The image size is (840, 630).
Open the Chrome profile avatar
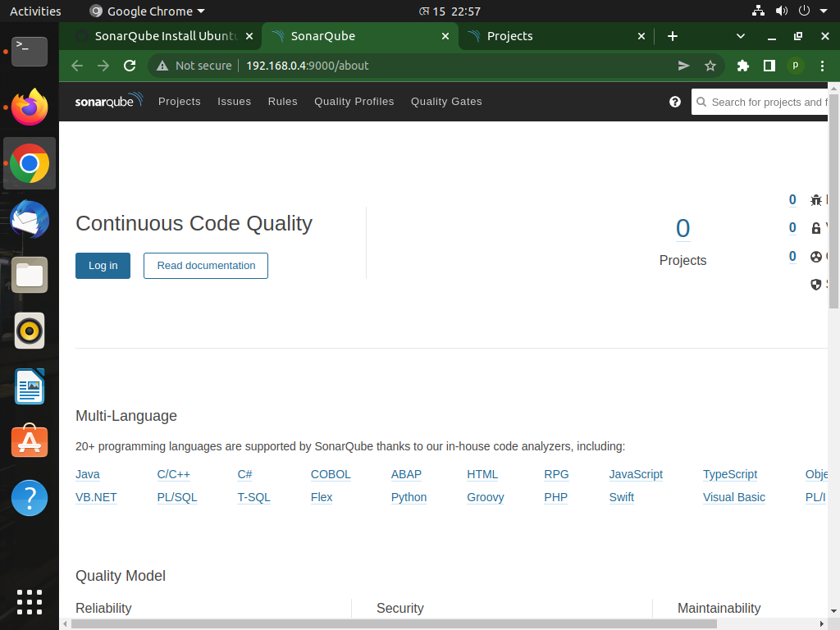(x=795, y=66)
